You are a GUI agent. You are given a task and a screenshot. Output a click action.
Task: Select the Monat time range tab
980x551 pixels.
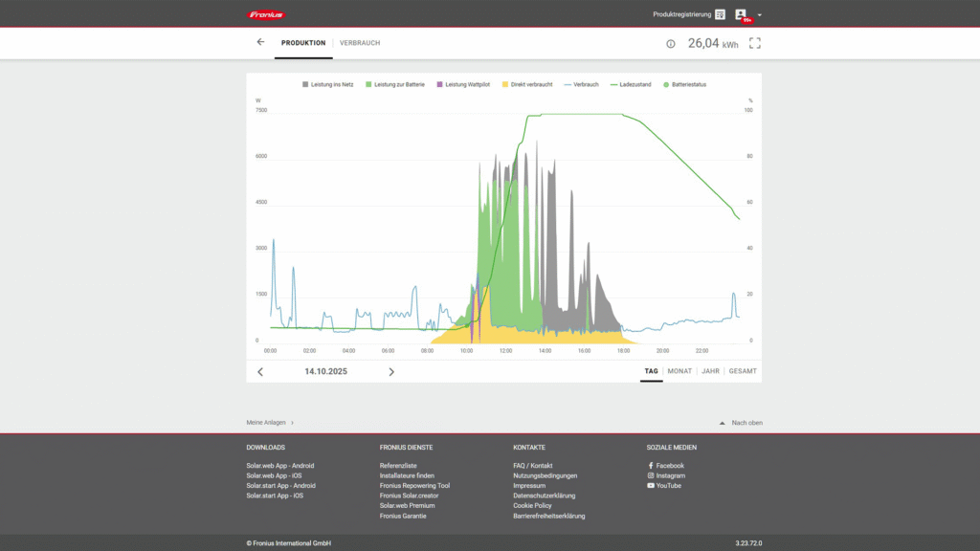(x=679, y=371)
